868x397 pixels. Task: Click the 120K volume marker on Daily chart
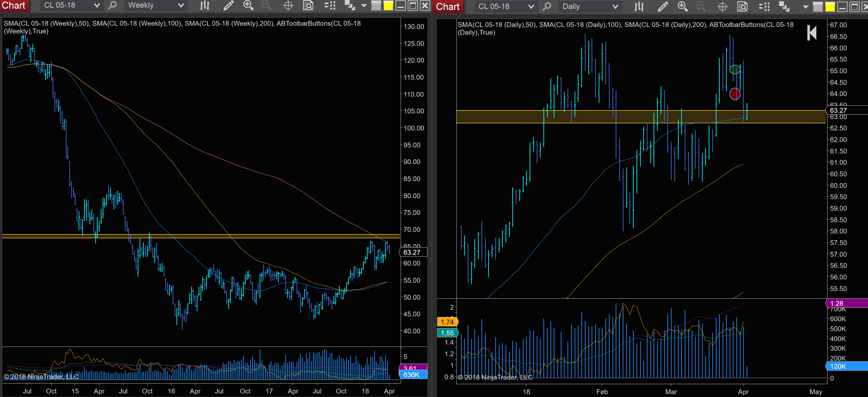pos(846,366)
